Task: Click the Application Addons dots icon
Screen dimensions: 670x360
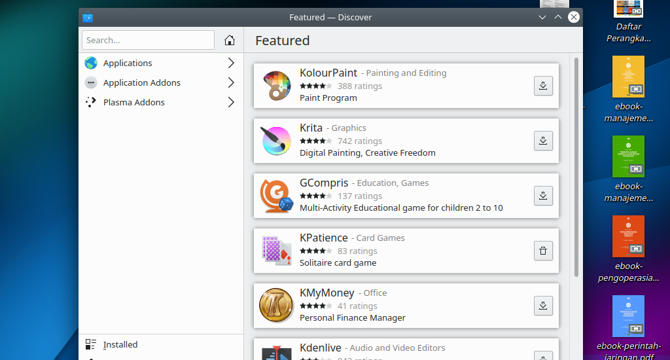Action: (91, 83)
